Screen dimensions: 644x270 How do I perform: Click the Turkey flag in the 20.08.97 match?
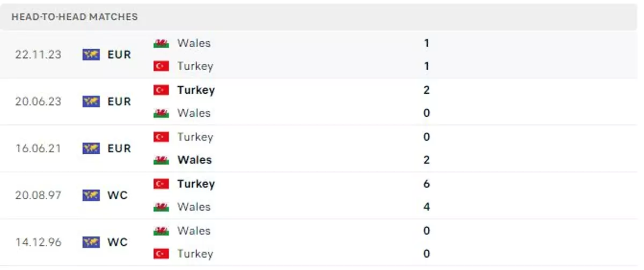pos(161,184)
